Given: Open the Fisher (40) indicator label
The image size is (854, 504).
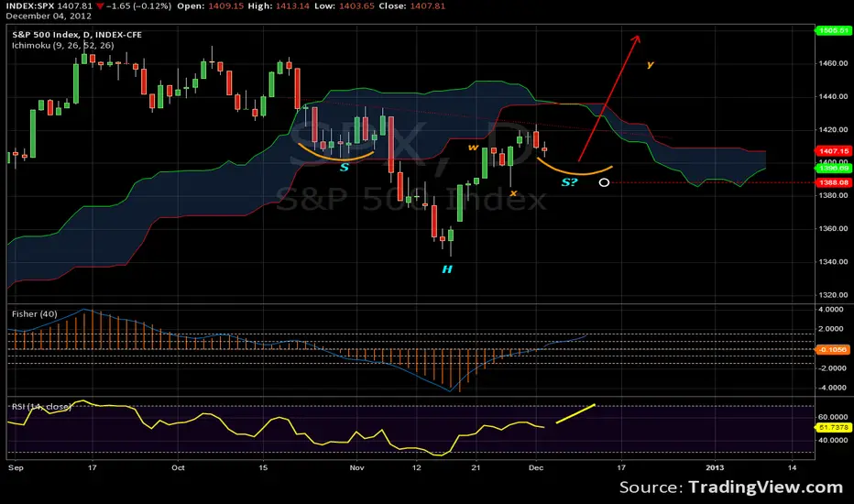Looking at the screenshot, I should pyautogui.click(x=34, y=313).
